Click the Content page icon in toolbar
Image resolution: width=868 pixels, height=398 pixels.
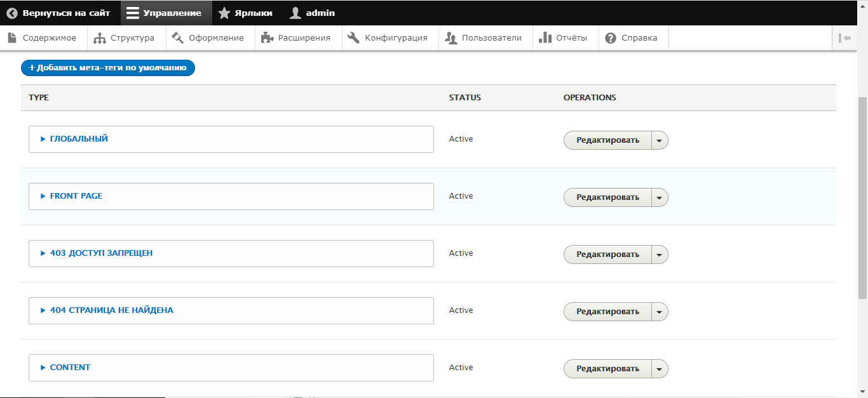point(12,38)
